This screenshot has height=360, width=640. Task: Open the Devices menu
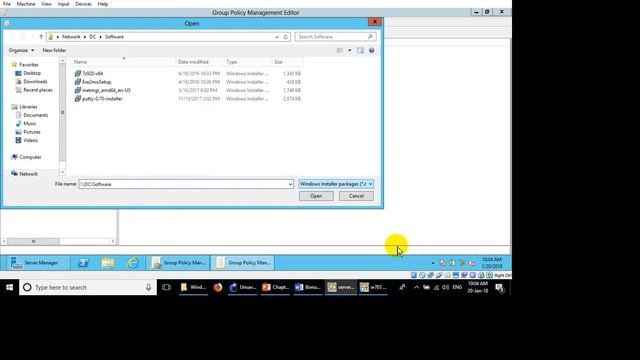click(x=83, y=4)
